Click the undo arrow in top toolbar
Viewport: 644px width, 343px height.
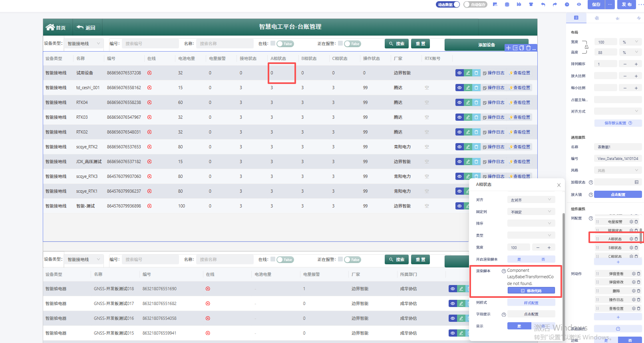point(543,4)
